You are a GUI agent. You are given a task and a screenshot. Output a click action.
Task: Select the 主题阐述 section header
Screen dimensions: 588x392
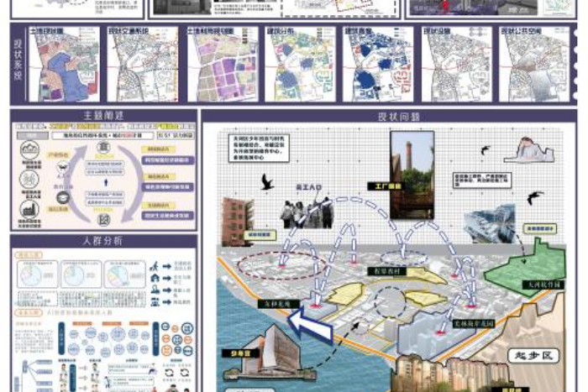(x=103, y=116)
